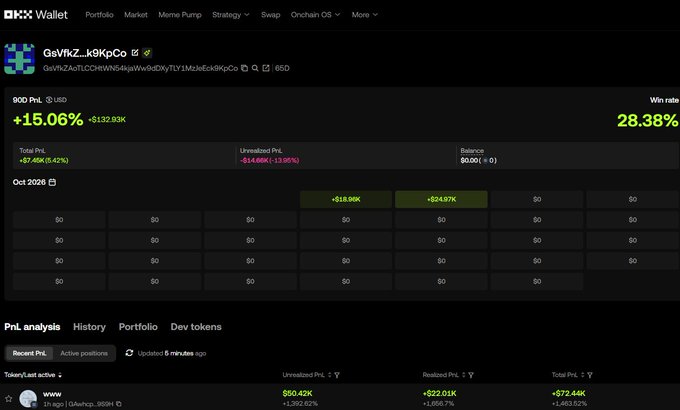Click the Total PnL +$7.46K (5.42%) value

(x=44, y=160)
